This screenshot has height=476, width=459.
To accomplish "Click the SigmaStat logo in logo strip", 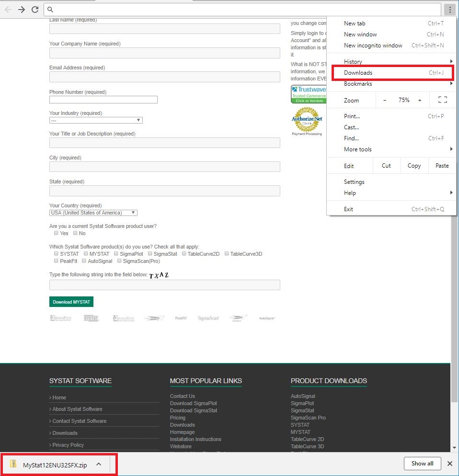I will coord(123,318).
